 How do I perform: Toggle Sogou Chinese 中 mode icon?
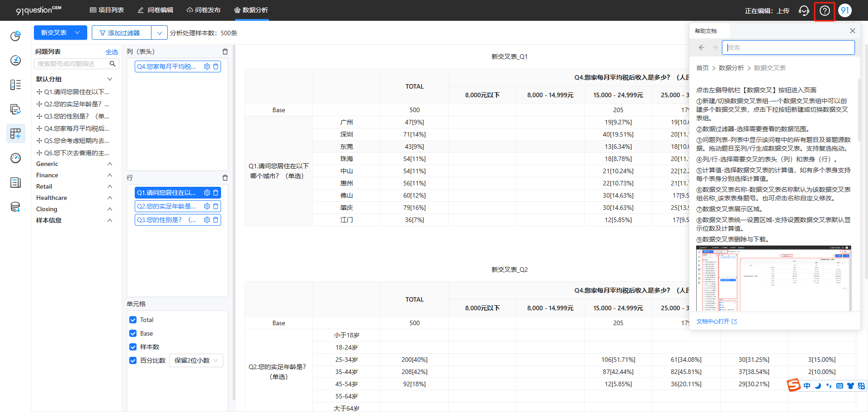pos(807,386)
